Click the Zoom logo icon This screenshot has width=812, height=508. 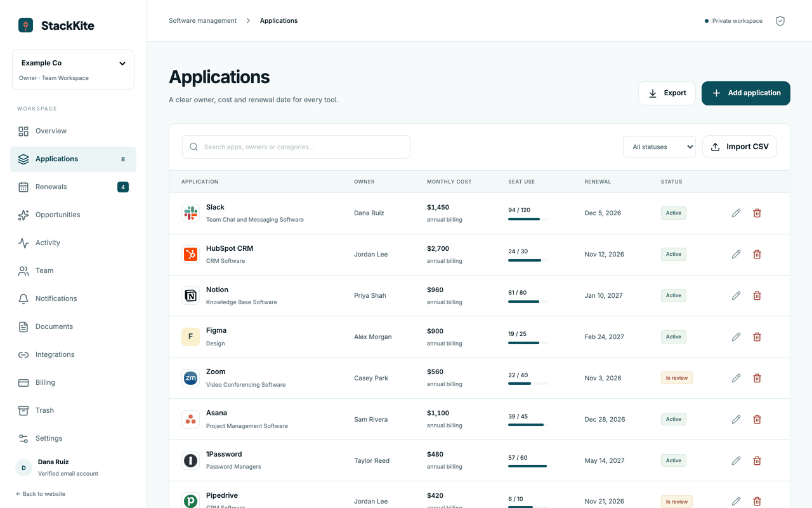tap(190, 378)
